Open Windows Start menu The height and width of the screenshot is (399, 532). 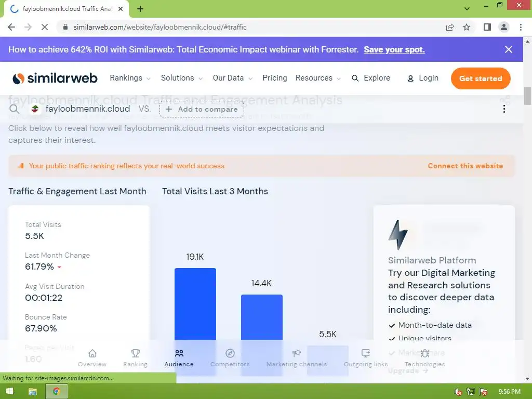9,391
